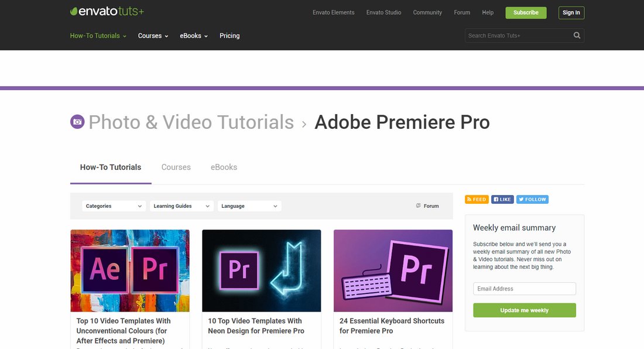This screenshot has height=349, width=644.
Task: Switch to the Courses tab
Action: [x=176, y=167]
